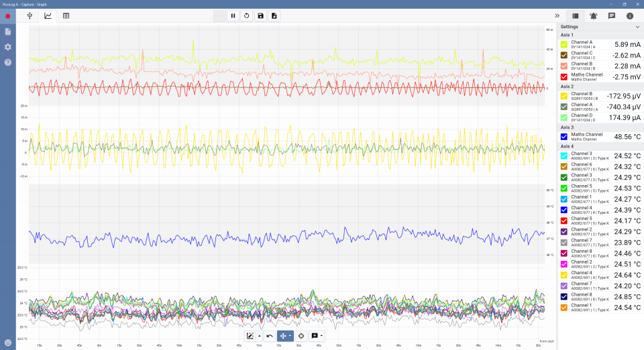Viewport: 644px width, 350px height.
Task: Click the 24.17 °C Channel 5 reading
Action: (627, 221)
